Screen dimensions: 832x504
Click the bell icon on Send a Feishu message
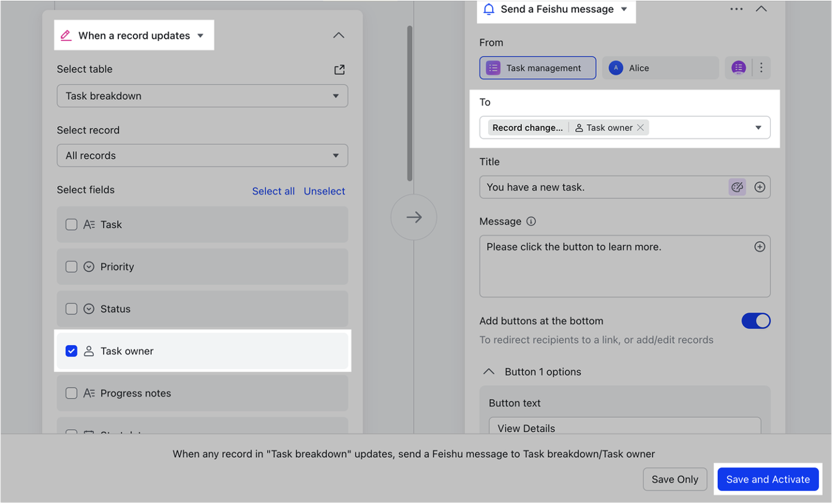point(489,9)
